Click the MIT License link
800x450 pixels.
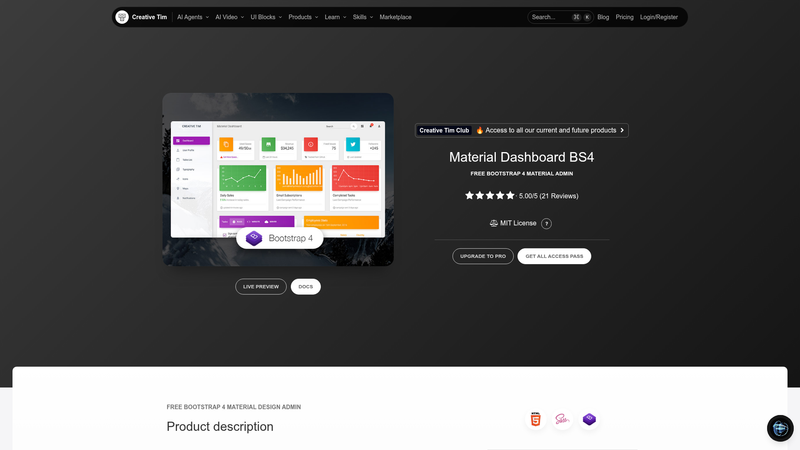[518, 223]
